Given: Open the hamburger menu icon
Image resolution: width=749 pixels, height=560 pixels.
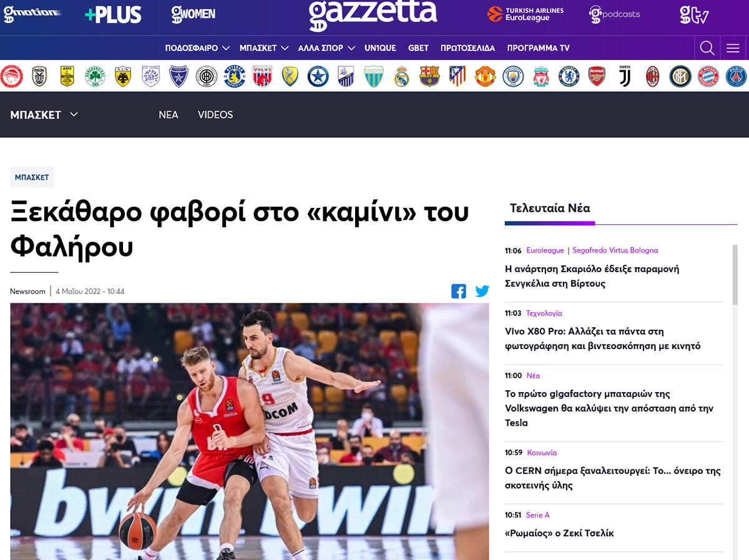Looking at the screenshot, I should click(733, 48).
